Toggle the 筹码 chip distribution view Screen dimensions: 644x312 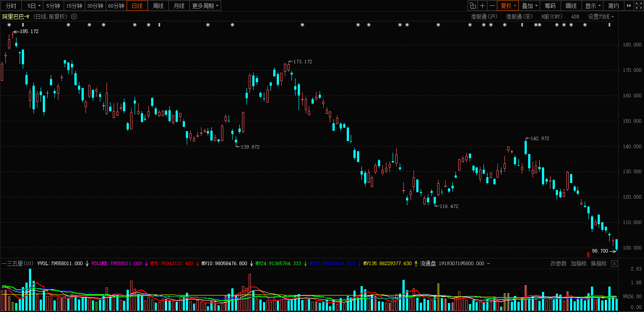[550, 6]
